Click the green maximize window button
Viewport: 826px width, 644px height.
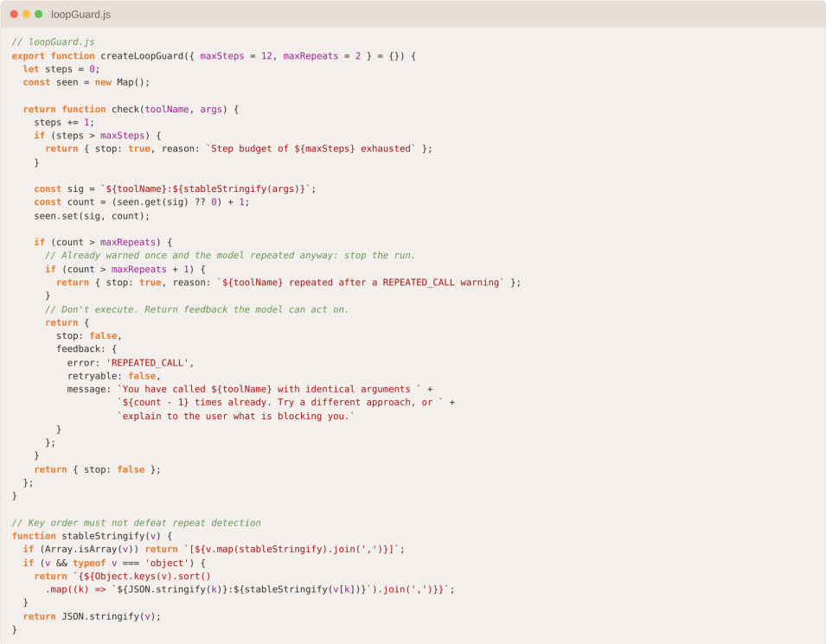[x=38, y=14]
